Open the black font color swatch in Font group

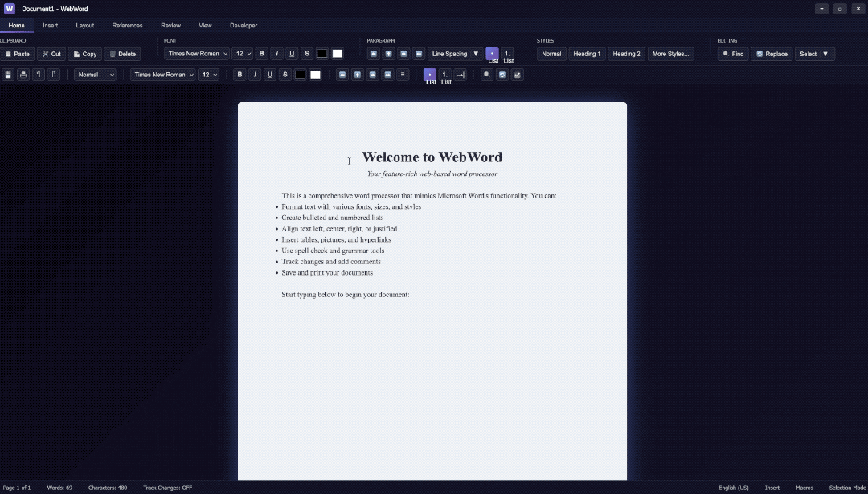click(322, 54)
